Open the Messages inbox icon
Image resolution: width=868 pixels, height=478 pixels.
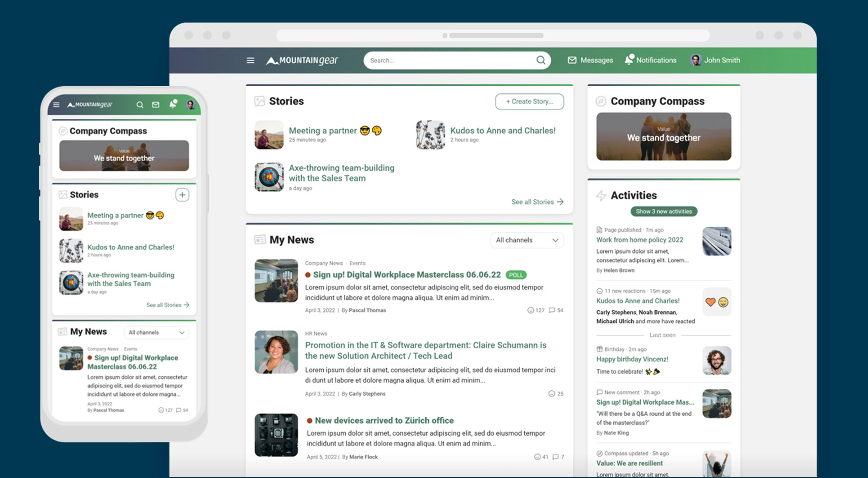(571, 60)
